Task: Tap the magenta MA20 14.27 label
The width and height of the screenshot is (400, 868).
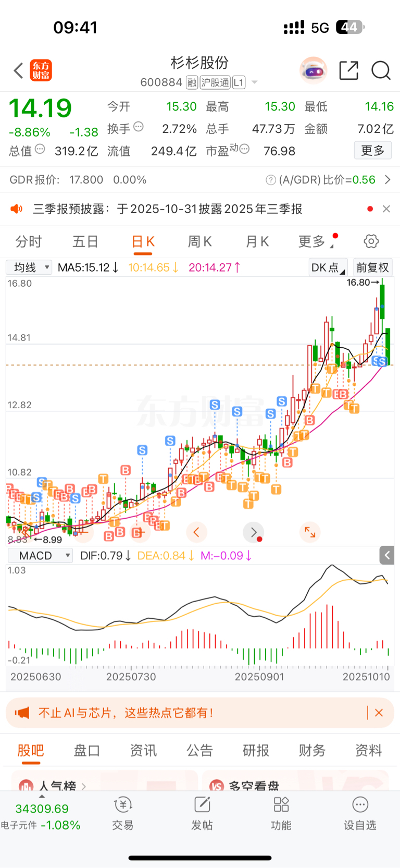Action: (215, 267)
